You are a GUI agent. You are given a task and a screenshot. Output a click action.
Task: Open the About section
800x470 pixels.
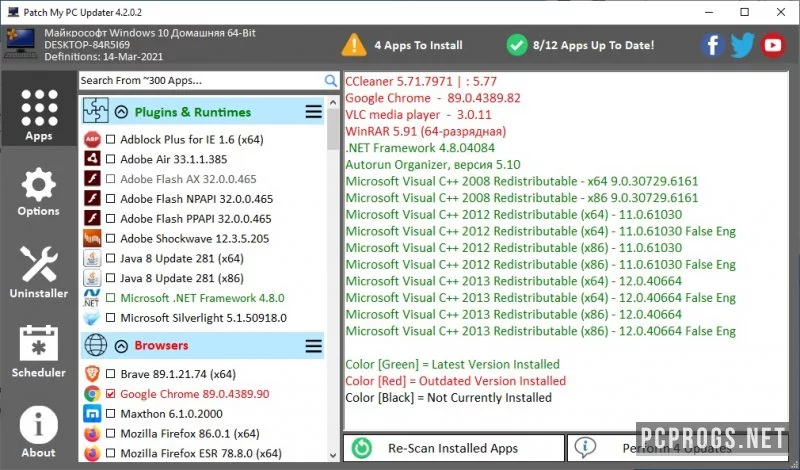[39, 431]
